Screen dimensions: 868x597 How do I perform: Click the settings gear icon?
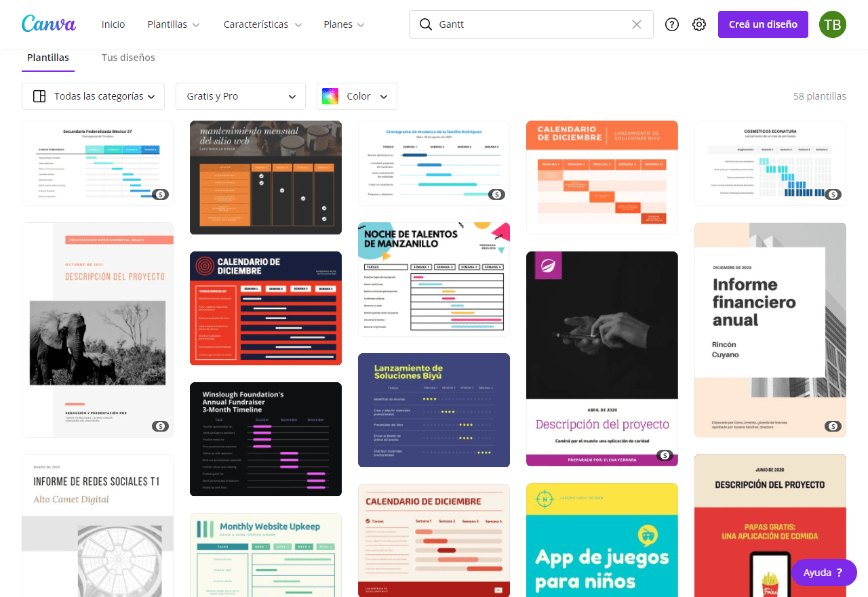[x=698, y=24]
